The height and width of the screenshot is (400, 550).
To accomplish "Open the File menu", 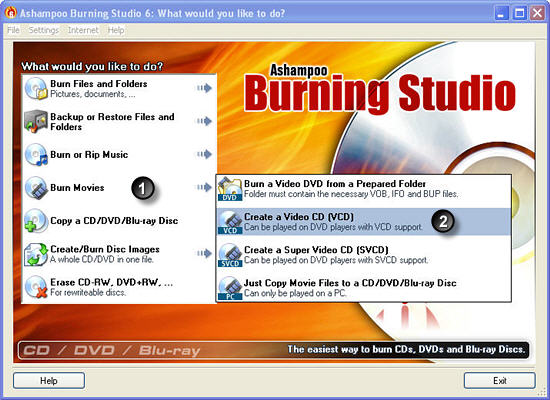I will point(13,30).
